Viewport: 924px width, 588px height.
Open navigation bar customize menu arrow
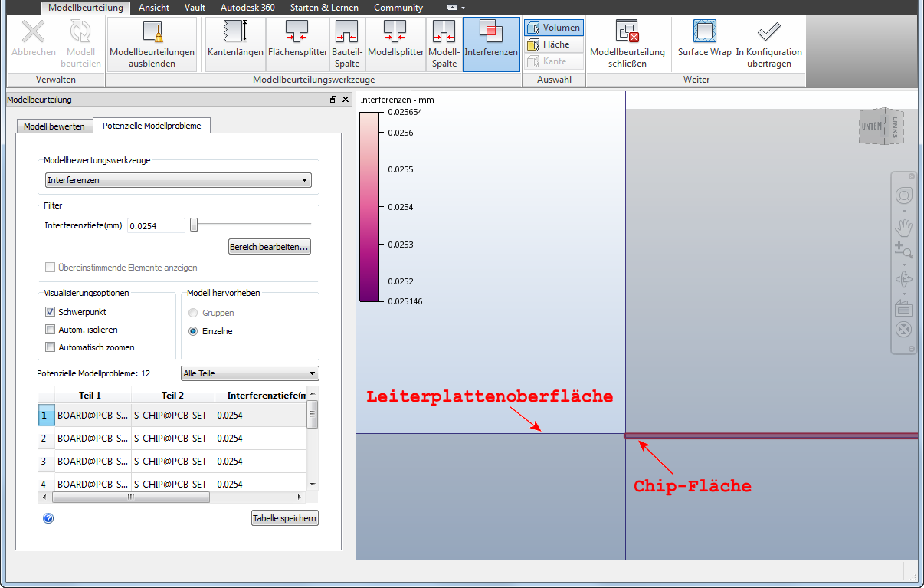click(911, 349)
